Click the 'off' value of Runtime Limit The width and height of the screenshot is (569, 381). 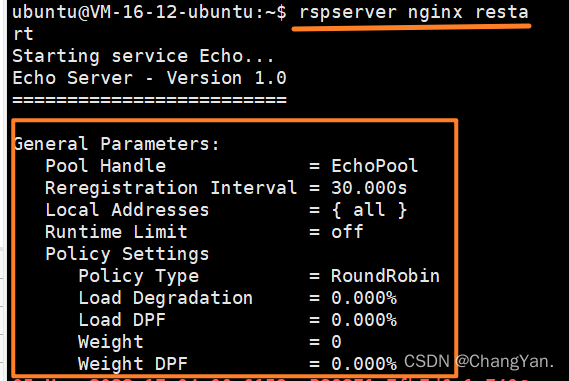pos(347,232)
